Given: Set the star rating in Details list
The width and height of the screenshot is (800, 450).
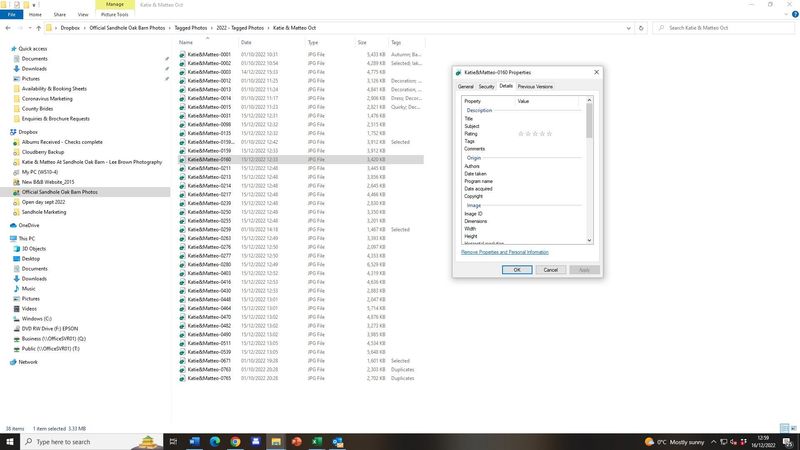Looking at the screenshot, I should point(535,133).
